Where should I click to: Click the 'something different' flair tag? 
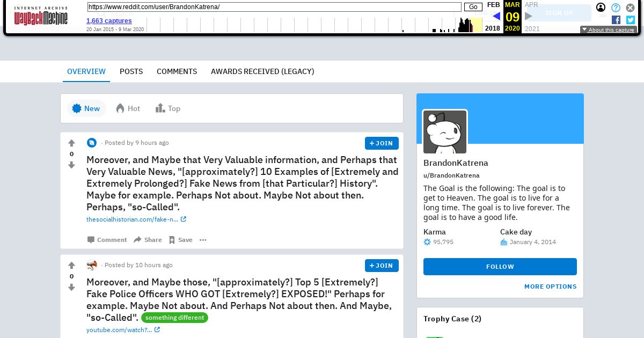tap(174, 318)
